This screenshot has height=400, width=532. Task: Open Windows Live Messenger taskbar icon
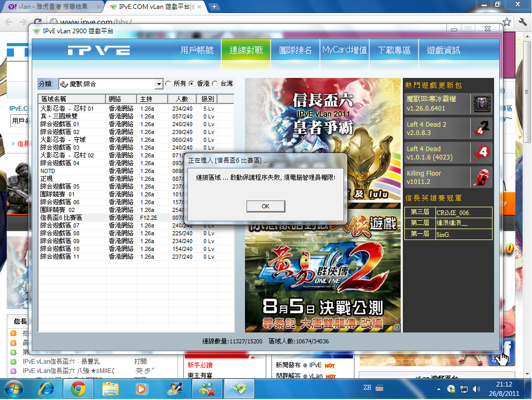[207, 389]
